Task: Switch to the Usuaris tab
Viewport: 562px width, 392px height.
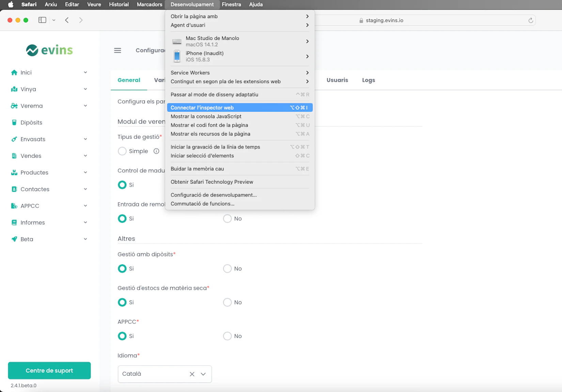Action: 337,80
